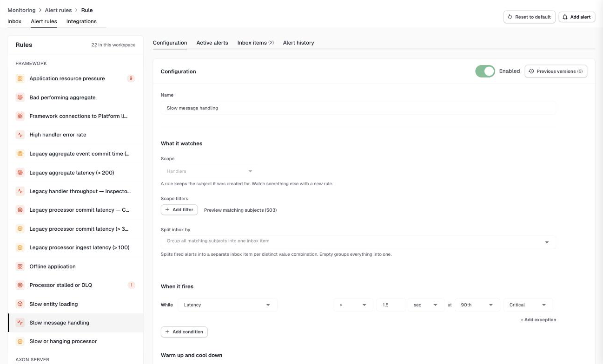Click the bell icon on Add alert
The width and height of the screenshot is (603, 364).
pyautogui.click(x=565, y=17)
